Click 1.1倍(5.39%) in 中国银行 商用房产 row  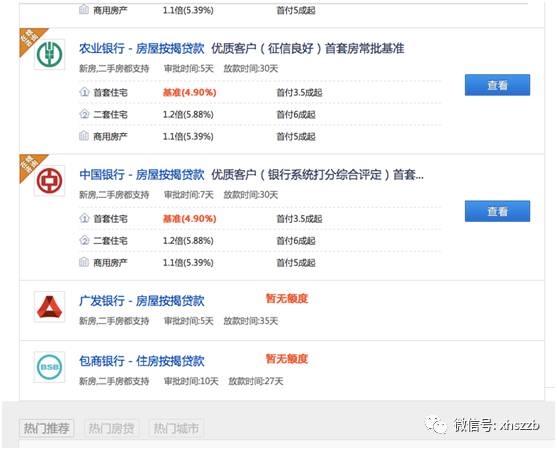point(188,262)
